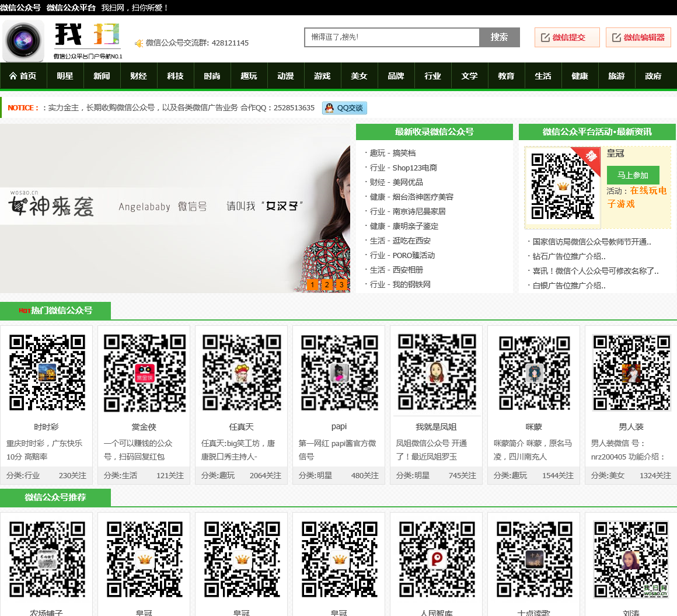This screenshot has width=677, height=616.
Task: Open the 文学 navigation item
Action: pyautogui.click(x=469, y=76)
